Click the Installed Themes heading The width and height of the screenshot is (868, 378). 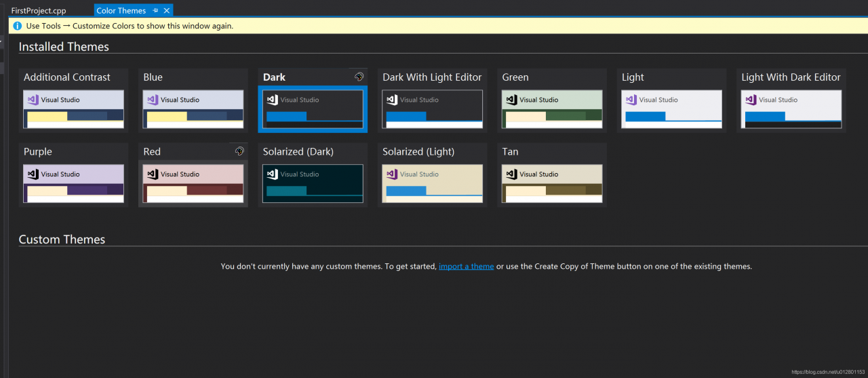tap(64, 47)
